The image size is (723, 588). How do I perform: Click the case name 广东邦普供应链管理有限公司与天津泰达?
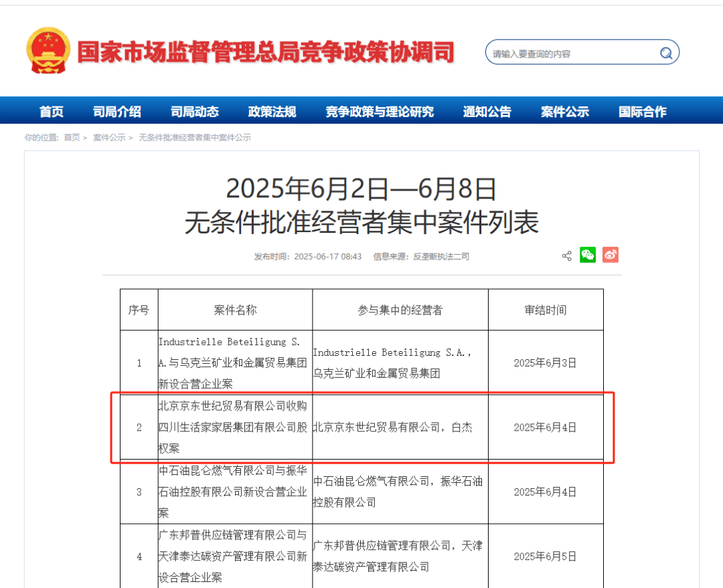[x=233, y=556]
